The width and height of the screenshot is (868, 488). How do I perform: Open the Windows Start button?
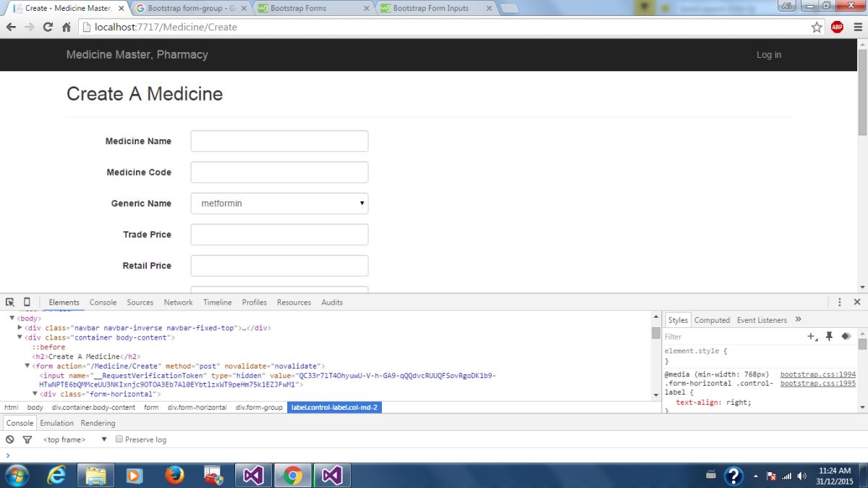point(16,475)
